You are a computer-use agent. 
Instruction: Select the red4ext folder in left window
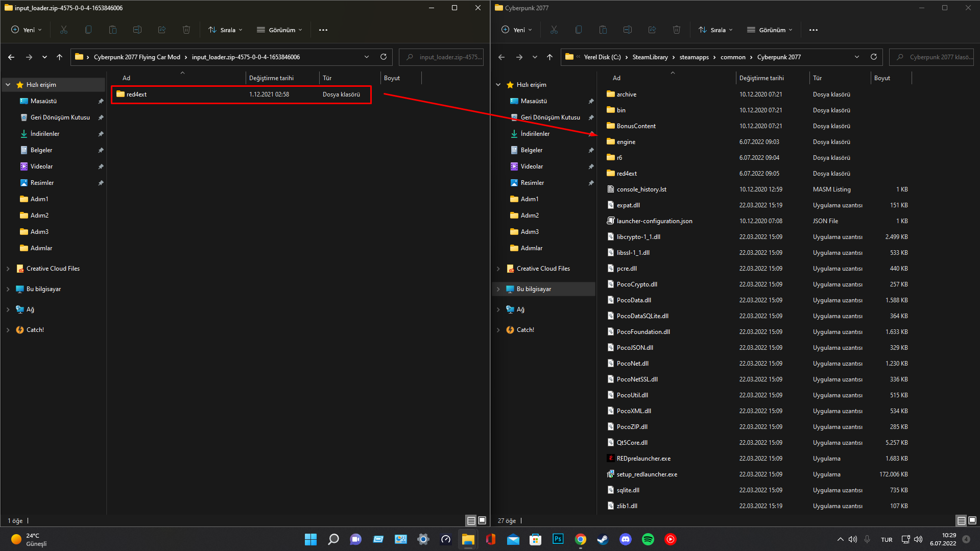point(137,94)
